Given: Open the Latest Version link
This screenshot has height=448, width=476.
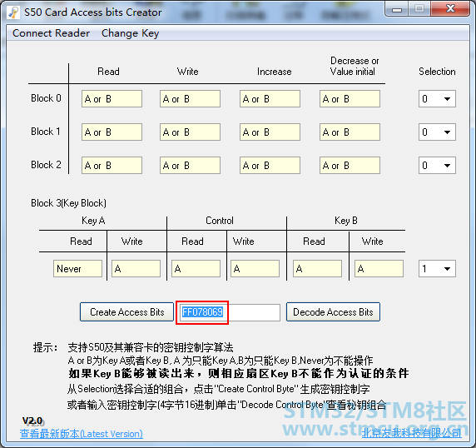Looking at the screenshot, I should (82, 434).
